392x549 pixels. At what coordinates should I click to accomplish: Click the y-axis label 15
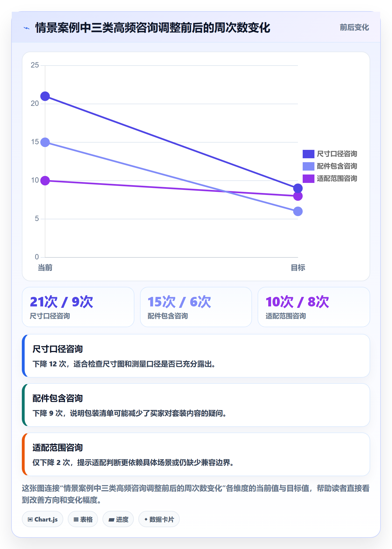pos(35,142)
